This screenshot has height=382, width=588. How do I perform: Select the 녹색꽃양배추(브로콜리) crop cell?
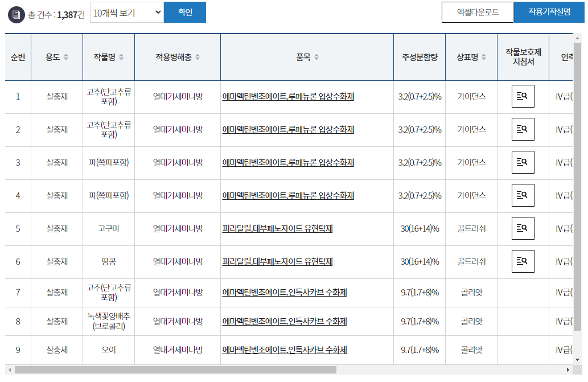pos(109,322)
